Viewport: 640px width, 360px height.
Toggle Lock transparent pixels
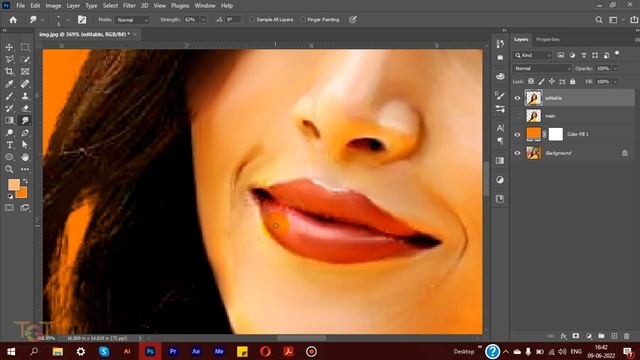(531, 82)
